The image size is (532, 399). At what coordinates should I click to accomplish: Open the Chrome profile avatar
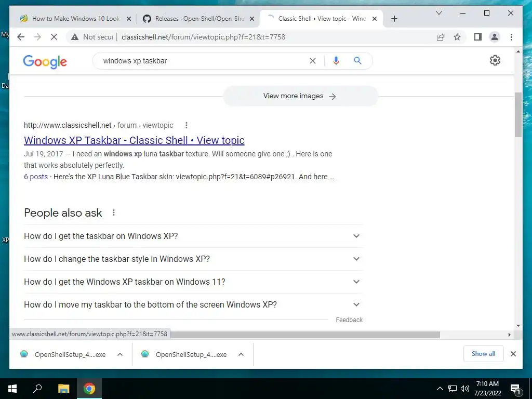pos(495,37)
